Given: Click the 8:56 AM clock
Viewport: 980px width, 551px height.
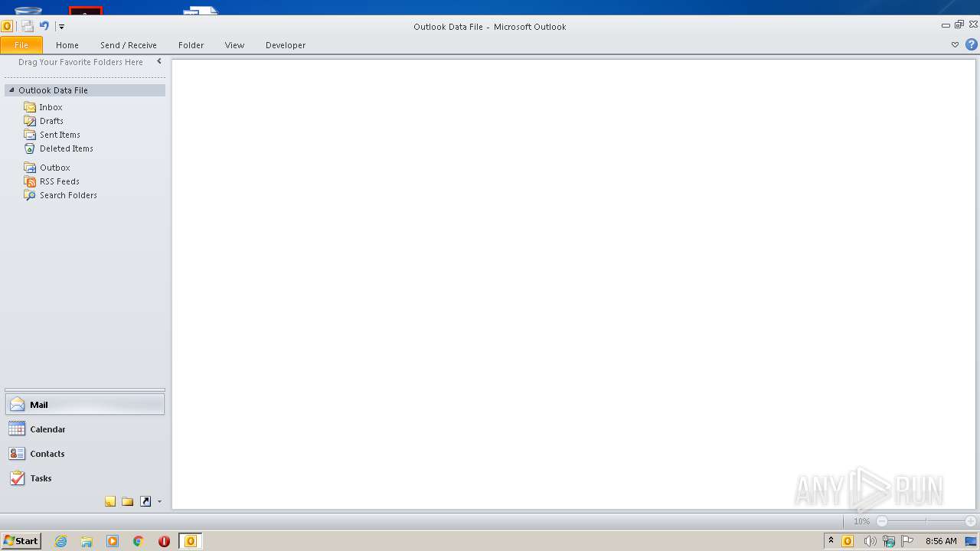Looking at the screenshot, I should pos(941,541).
